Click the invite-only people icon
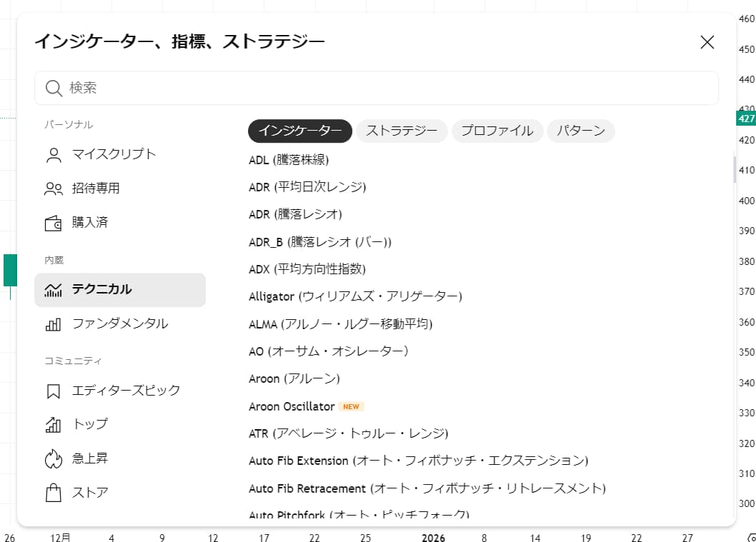Image resolution: width=756 pixels, height=542 pixels. coord(54,189)
